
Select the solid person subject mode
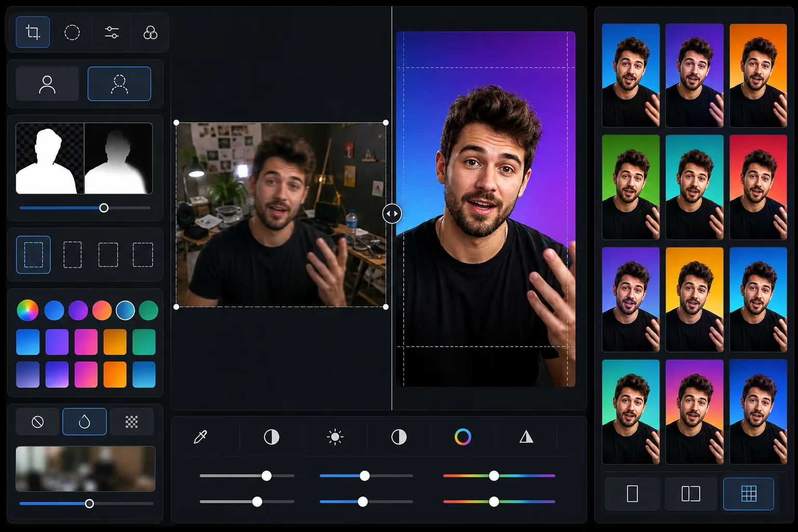[47, 84]
